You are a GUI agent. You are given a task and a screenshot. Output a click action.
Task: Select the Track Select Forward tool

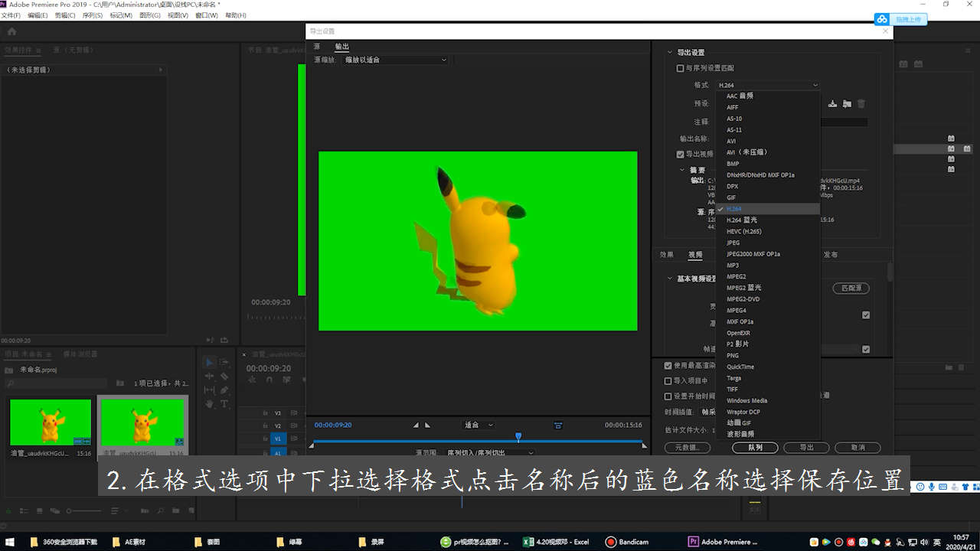click(224, 362)
